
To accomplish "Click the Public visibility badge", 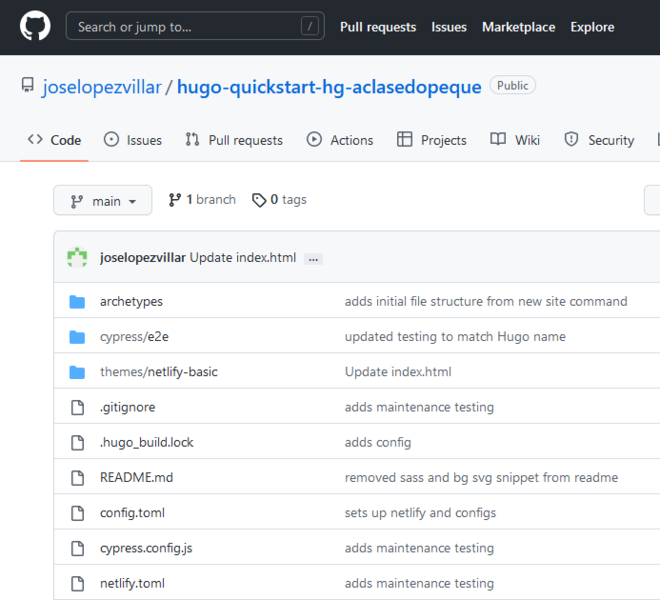I will (513, 85).
